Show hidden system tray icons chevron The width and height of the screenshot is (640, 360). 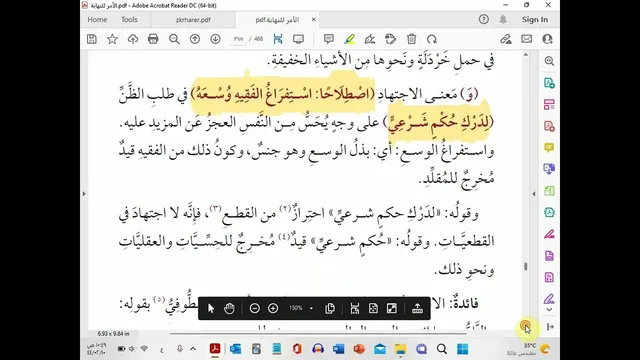pos(193,349)
